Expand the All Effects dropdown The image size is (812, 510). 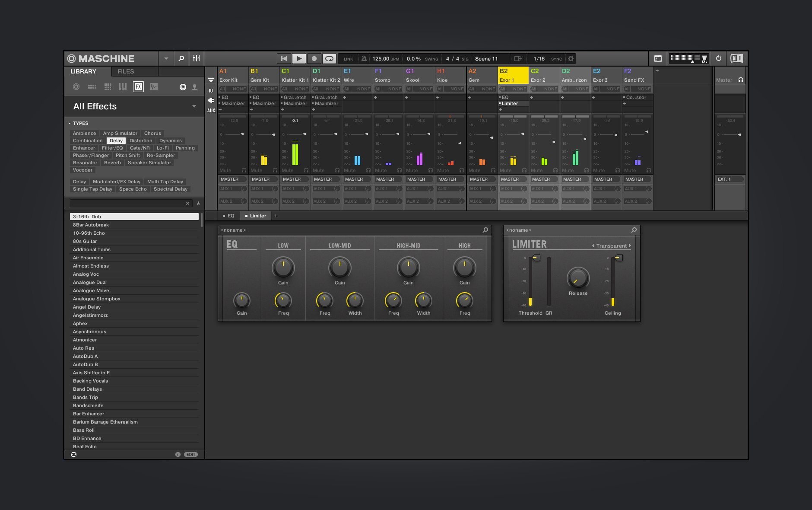(x=194, y=106)
